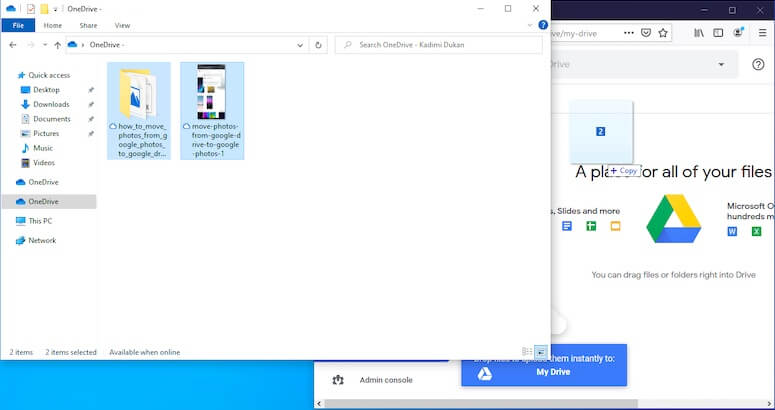Image resolution: width=775 pixels, height=410 pixels.
Task: Open the Share ribbon tab
Action: click(x=88, y=25)
